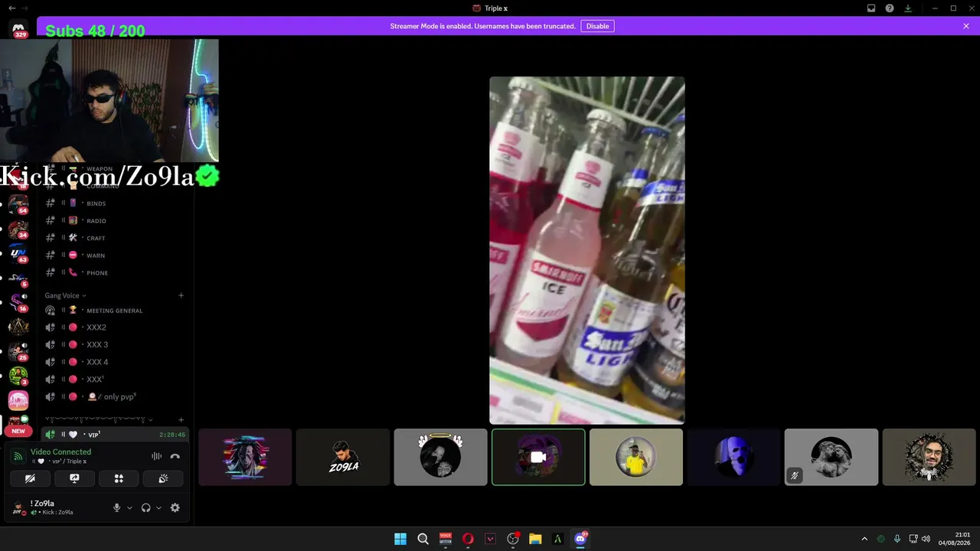Viewport: 980px width, 551px height.
Task: Share your screen in the call
Action: click(x=74, y=478)
